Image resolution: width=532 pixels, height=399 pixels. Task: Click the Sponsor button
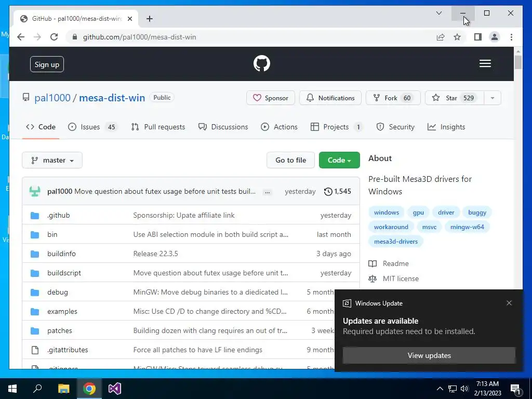[270, 98]
